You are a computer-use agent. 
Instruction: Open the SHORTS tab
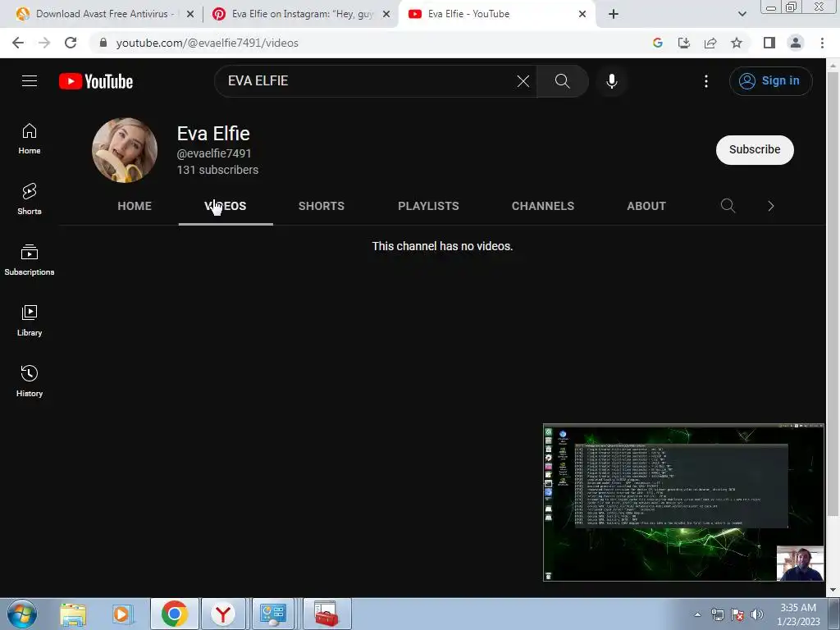point(322,206)
